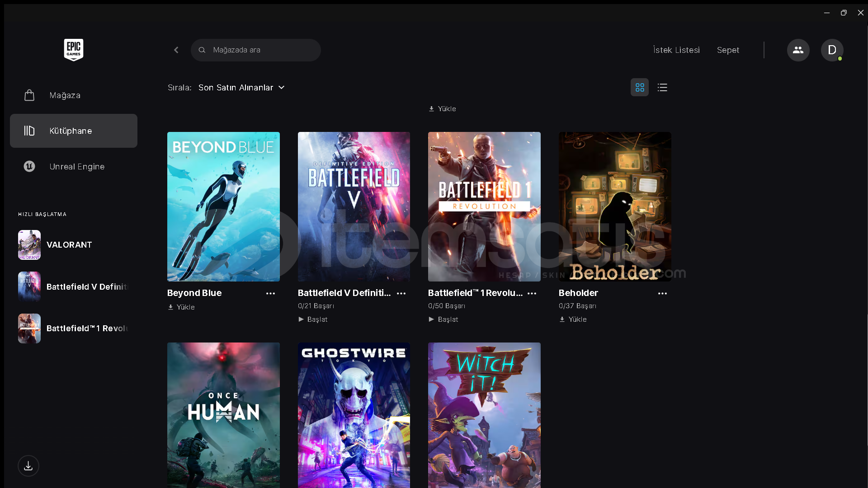Open the downloads icon
Screen dimensions: 868x488
28,466
